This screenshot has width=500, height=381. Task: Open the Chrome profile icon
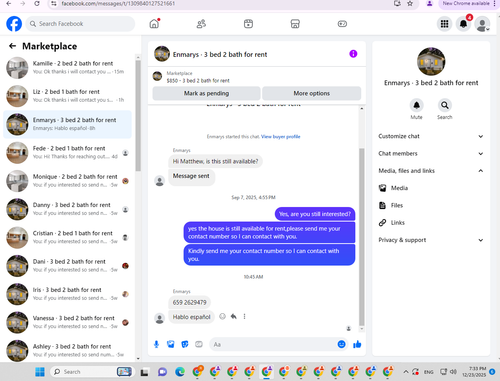[429, 4]
